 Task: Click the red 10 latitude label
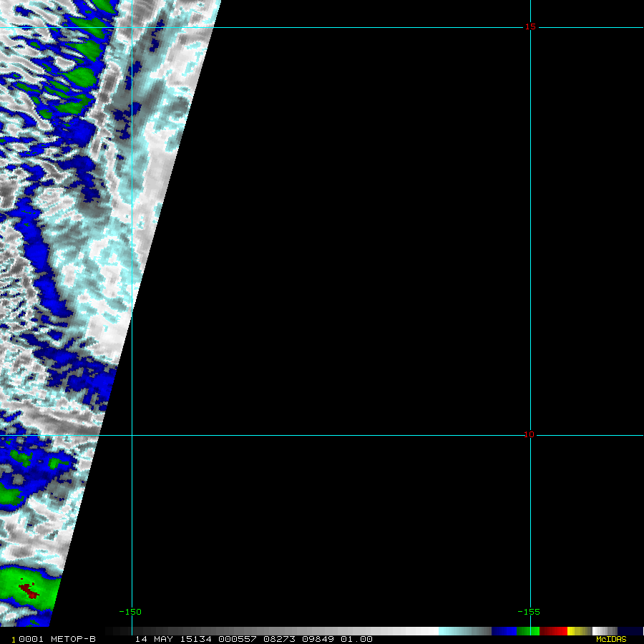(529, 434)
